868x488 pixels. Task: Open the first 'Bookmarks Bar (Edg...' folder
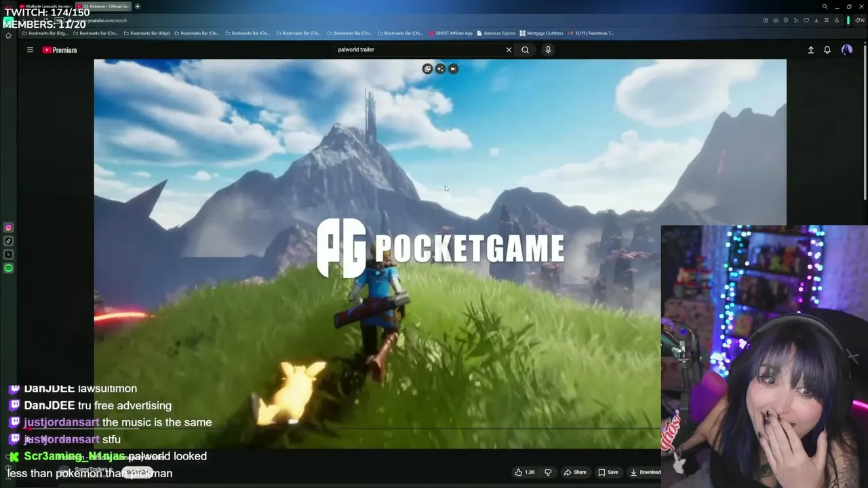pyautogui.click(x=45, y=33)
